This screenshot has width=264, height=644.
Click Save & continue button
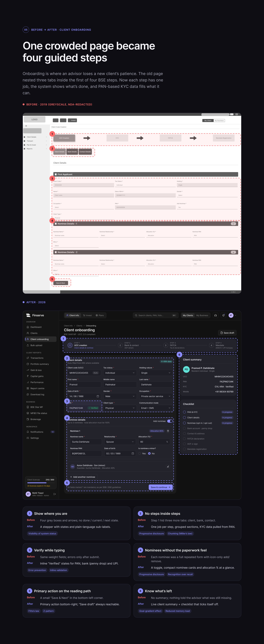point(161,487)
